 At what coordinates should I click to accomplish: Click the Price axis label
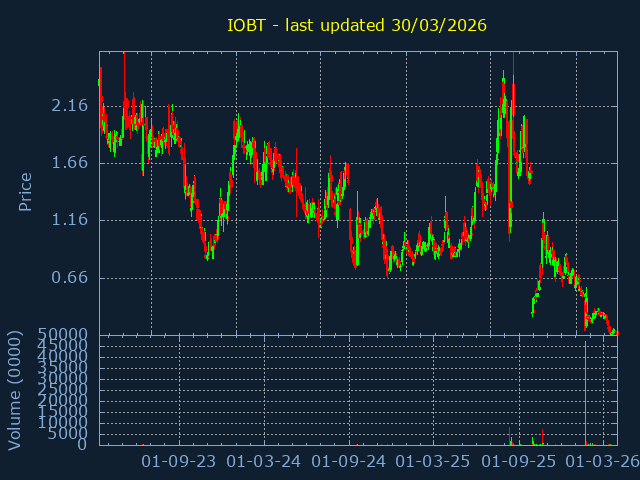[26, 192]
